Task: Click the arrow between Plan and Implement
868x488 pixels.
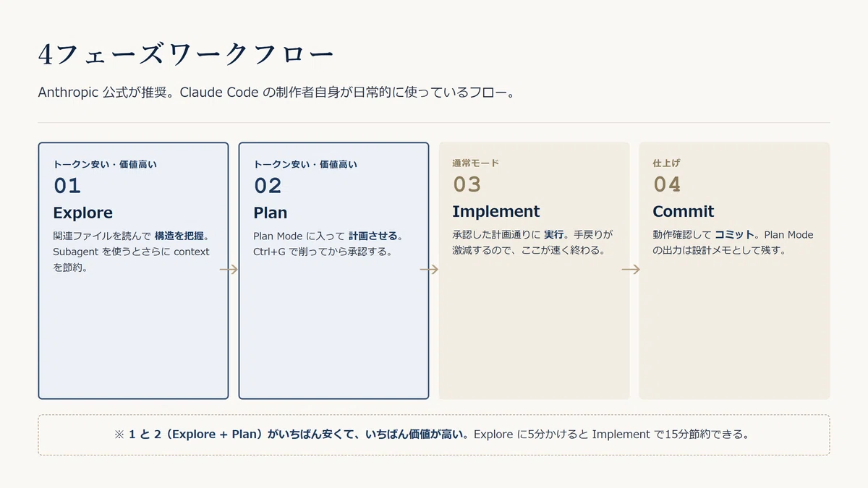Action: point(429,270)
